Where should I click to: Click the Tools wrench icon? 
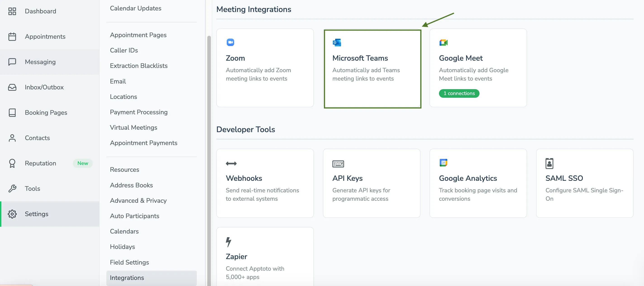click(12, 188)
